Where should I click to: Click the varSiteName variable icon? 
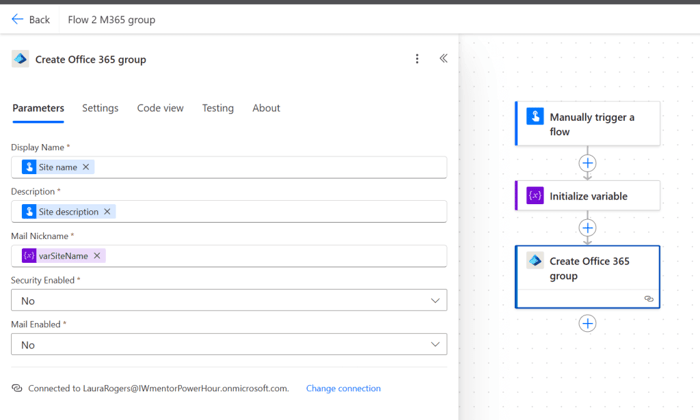29,256
